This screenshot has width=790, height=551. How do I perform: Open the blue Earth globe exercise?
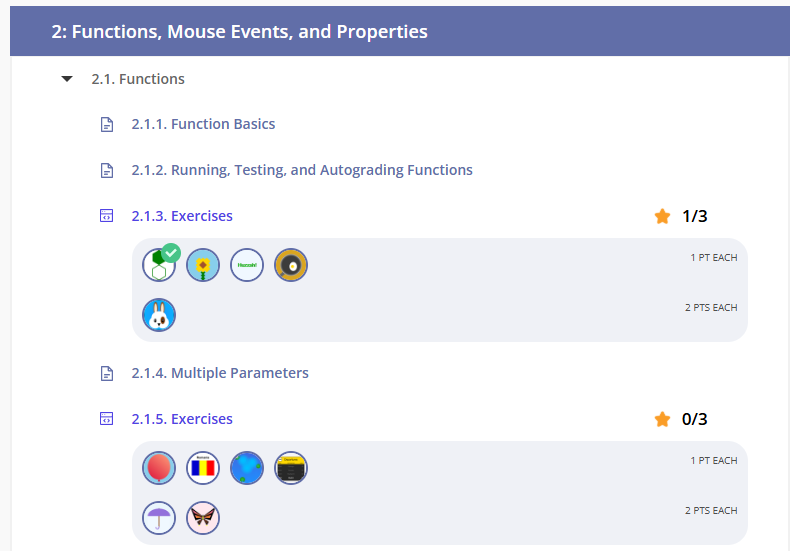[x=247, y=468]
